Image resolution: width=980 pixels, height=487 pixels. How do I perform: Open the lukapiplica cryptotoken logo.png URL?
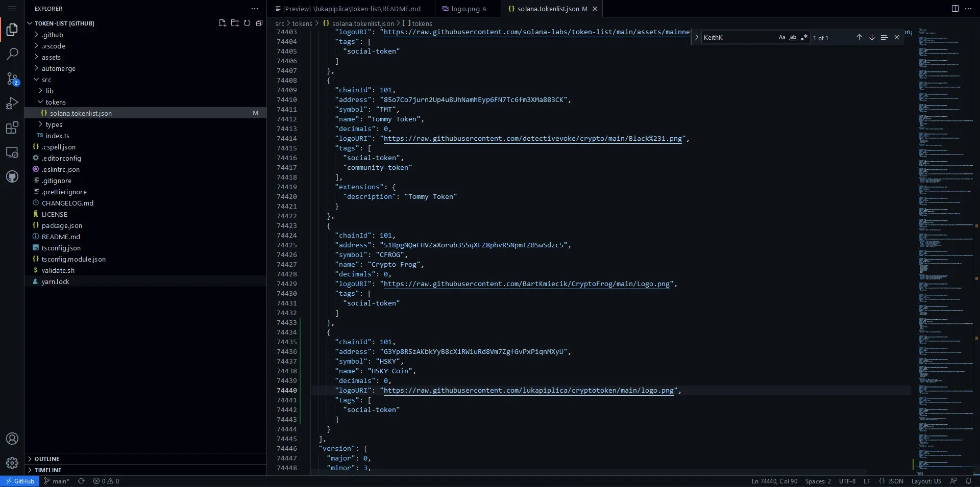[x=528, y=390]
